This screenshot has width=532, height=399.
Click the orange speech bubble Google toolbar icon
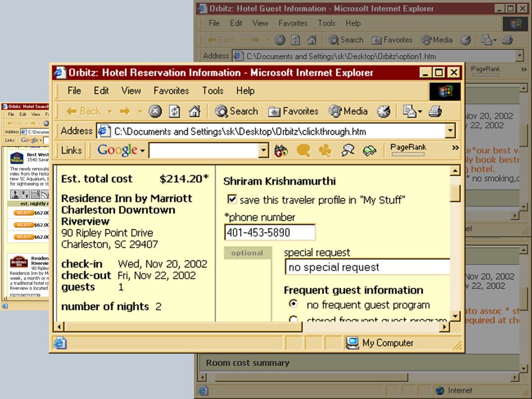point(303,151)
